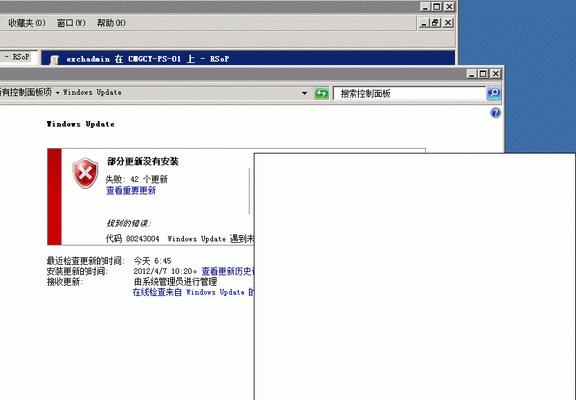Viewport: 576px width, 400px height.
Task: Expand the address bar history dropdown
Action: 304,93
